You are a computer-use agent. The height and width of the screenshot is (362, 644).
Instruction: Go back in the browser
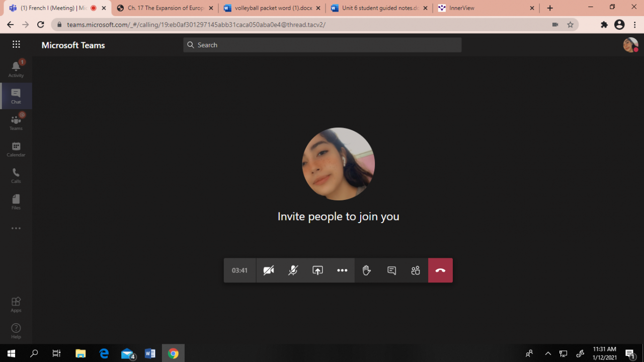tap(10, 25)
